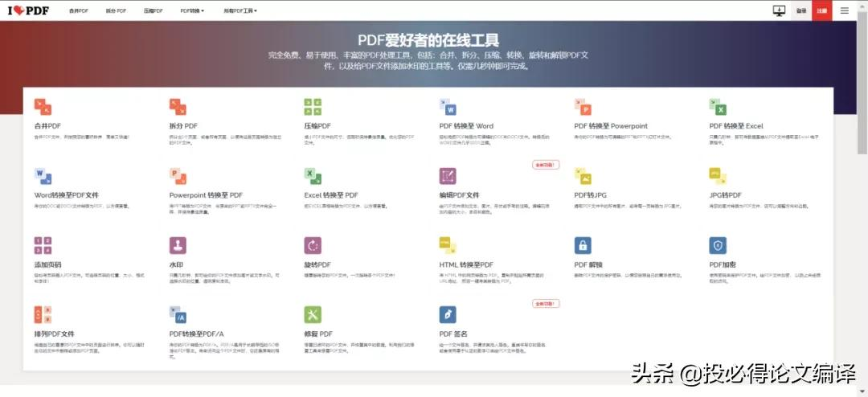Open the PDF转JPG title link
Viewport: 868px width, 397px height.
pos(590,195)
